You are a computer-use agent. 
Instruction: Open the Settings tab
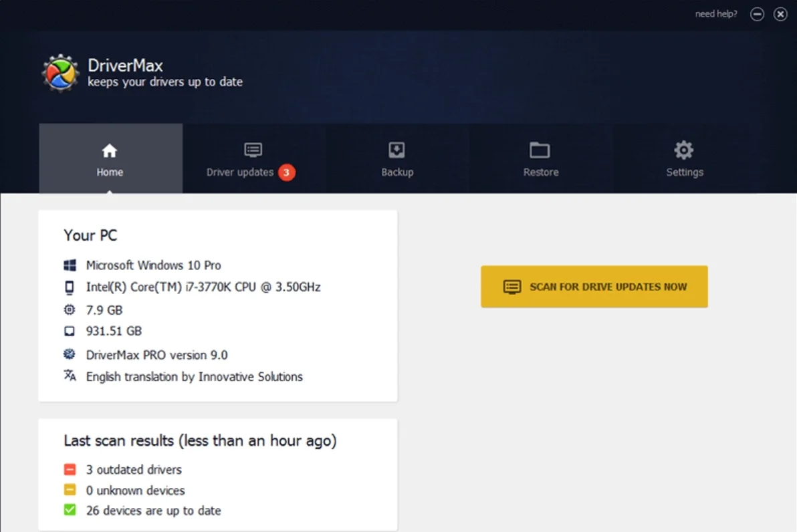coord(685,158)
